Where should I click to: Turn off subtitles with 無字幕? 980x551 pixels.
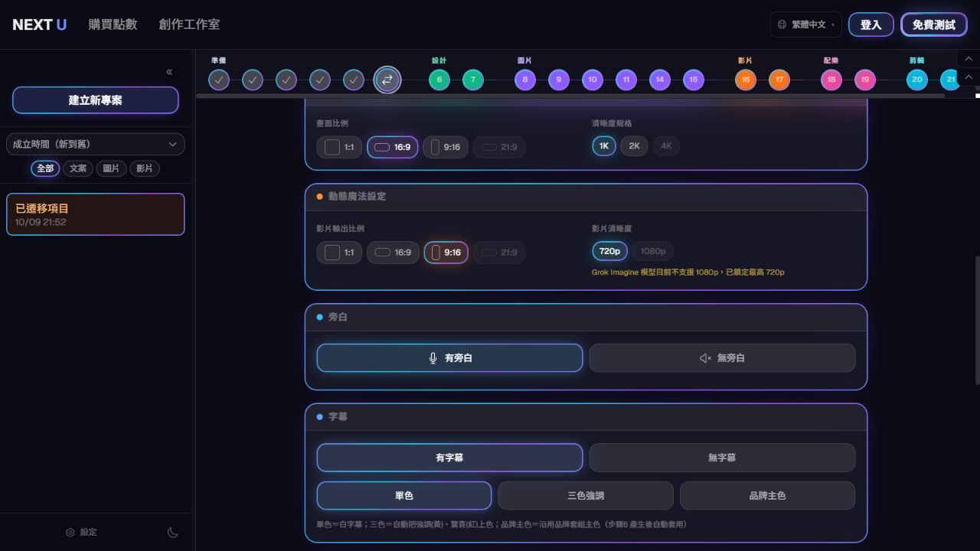[722, 458]
